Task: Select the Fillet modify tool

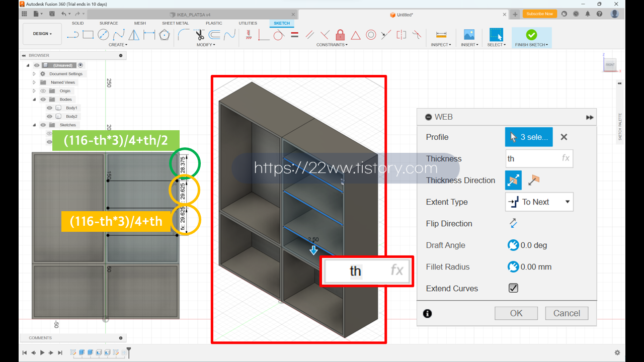Action: pyautogui.click(x=184, y=35)
